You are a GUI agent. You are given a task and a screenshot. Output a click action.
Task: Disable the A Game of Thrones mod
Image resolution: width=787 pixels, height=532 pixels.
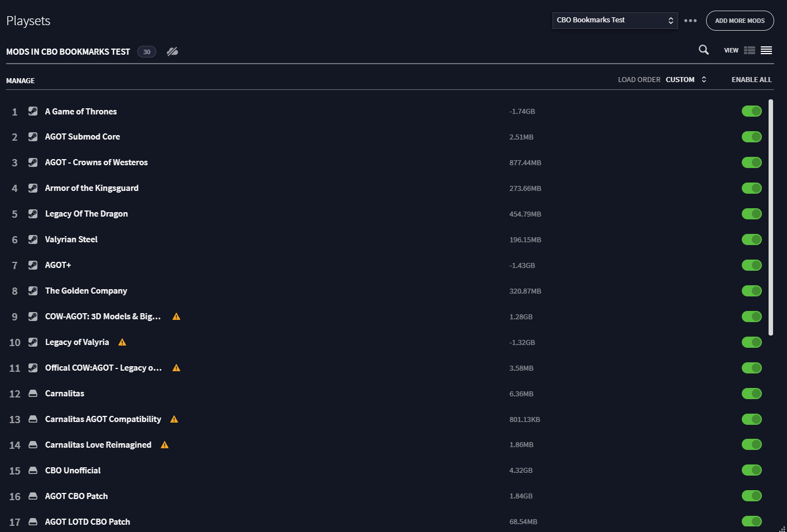coord(752,111)
